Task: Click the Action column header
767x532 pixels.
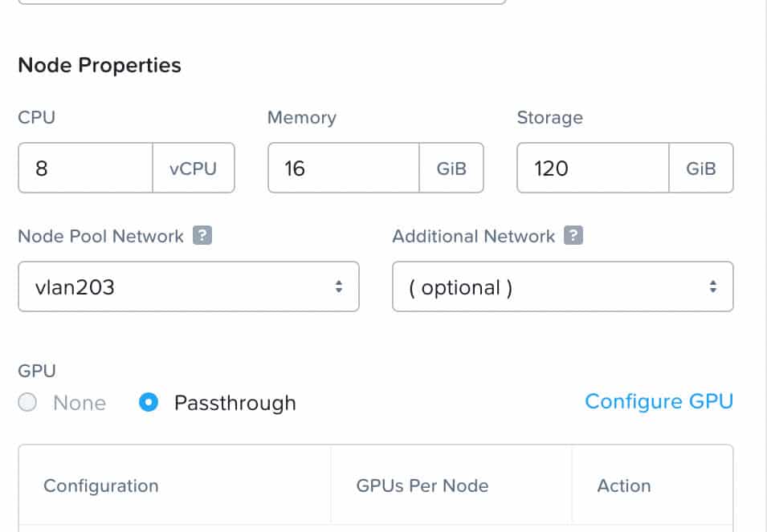Action: 624,486
